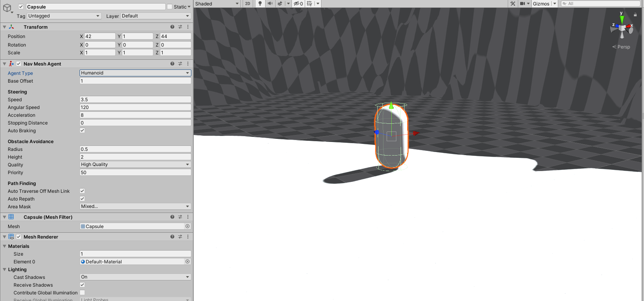
Task: Open Nav Mesh Agent help reference
Action: (172, 64)
